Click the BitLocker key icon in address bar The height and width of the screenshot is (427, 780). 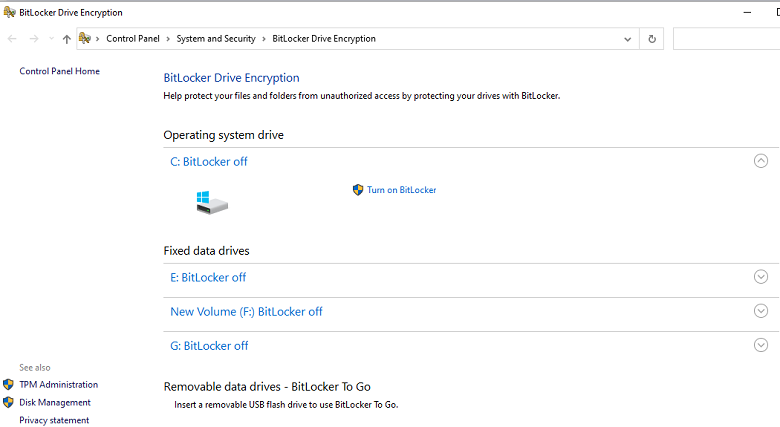(x=85, y=38)
